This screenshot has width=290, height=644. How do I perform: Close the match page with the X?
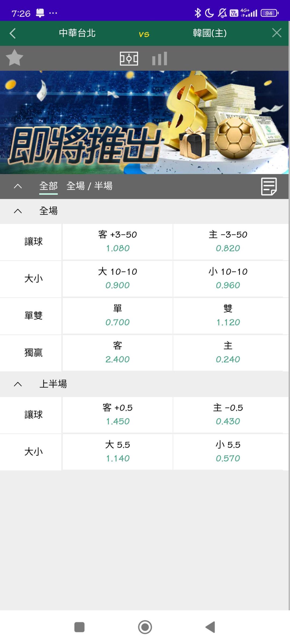point(277,33)
